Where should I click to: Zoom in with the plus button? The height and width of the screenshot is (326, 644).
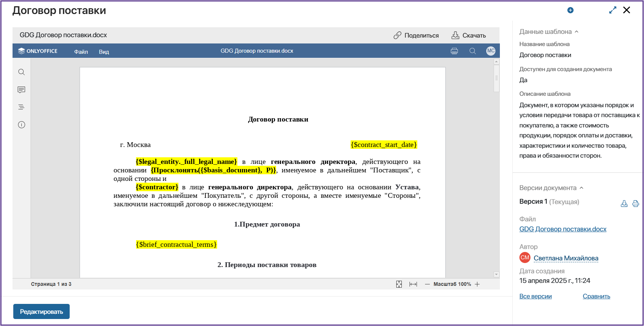pos(477,284)
